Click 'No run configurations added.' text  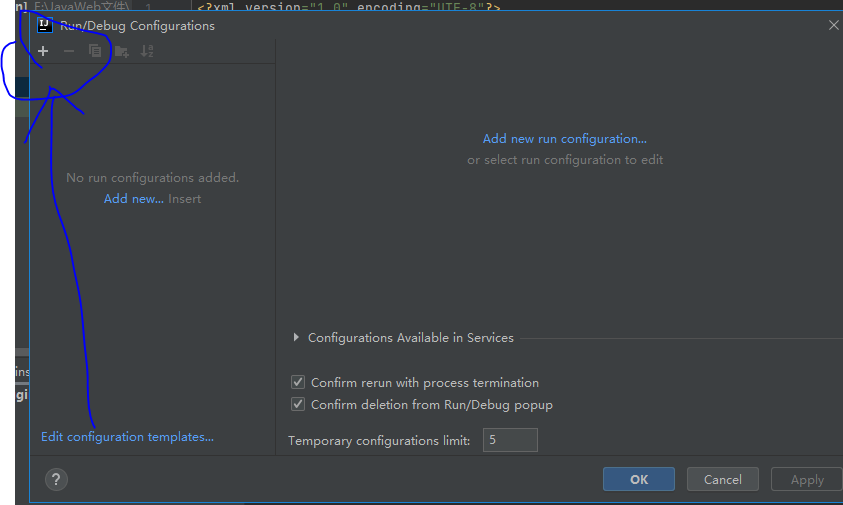153,177
